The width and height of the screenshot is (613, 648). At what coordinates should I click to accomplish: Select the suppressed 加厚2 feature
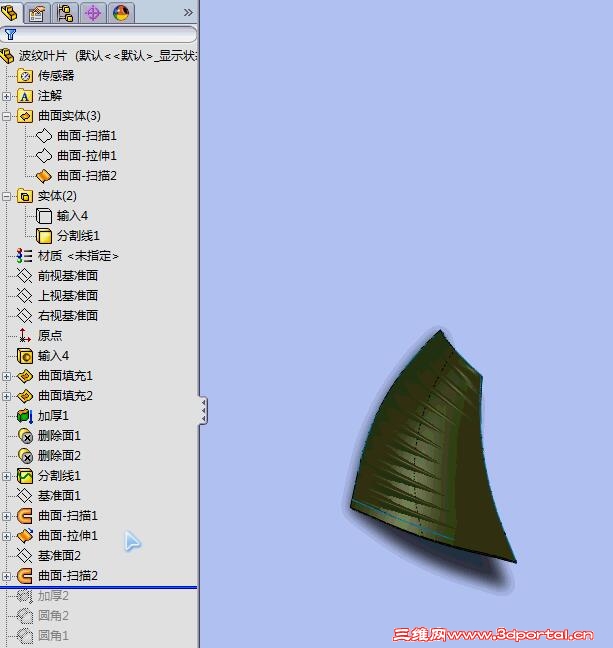coord(43,596)
